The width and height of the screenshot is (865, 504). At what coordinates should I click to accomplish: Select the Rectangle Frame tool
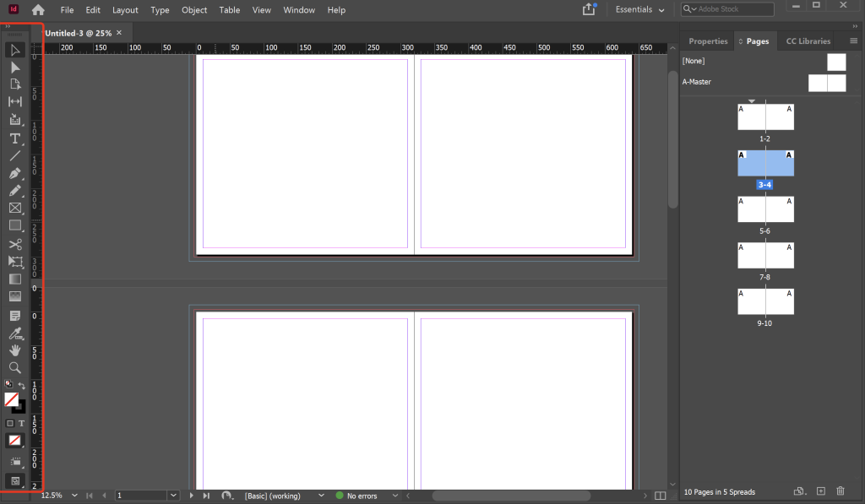tap(15, 209)
